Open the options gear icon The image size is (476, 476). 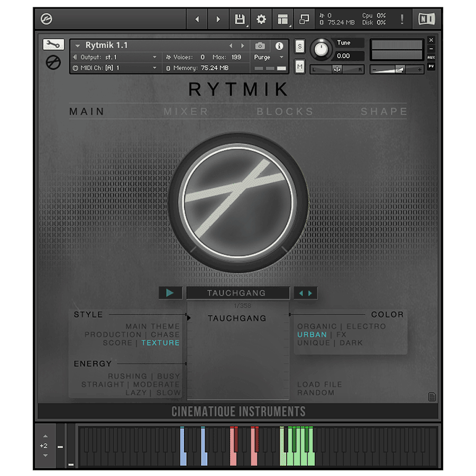tap(261, 20)
